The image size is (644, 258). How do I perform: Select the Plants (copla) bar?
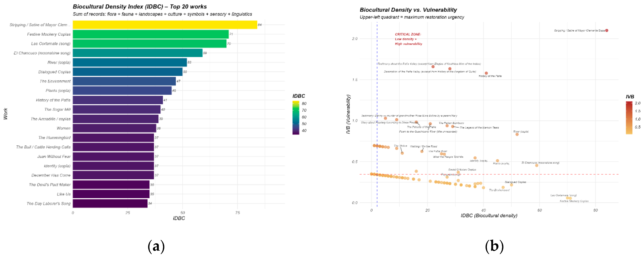[122, 91]
